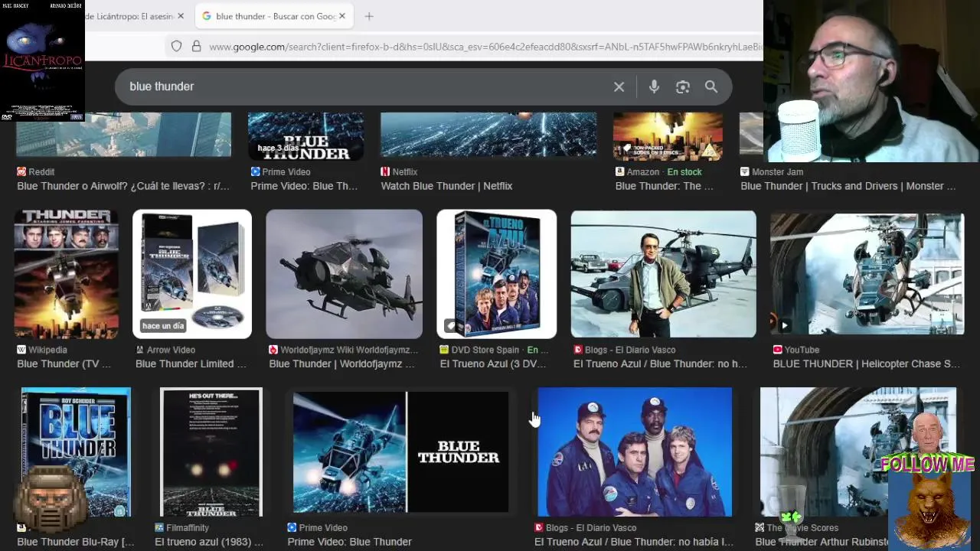The height and width of the screenshot is (551, 980).
Task: Open Reddit skyscraper thumbnail
Action: click(123, 135)
